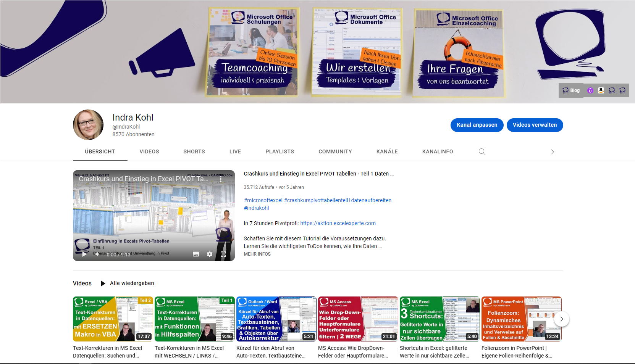The width and height of the screenshot is (635, 364).
Task: Click the Udemy icon in the banner
Action: tap(590, 90)
